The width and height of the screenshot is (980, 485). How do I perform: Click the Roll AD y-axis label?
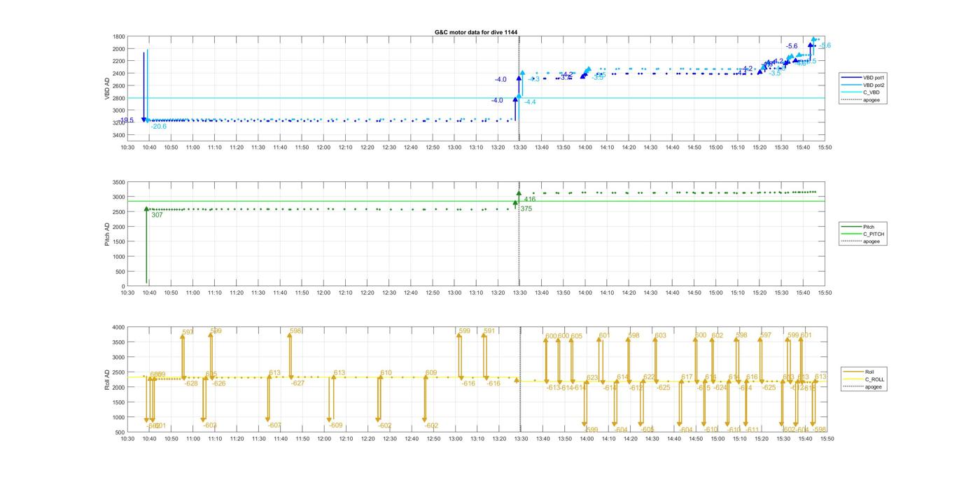point(107,379)
